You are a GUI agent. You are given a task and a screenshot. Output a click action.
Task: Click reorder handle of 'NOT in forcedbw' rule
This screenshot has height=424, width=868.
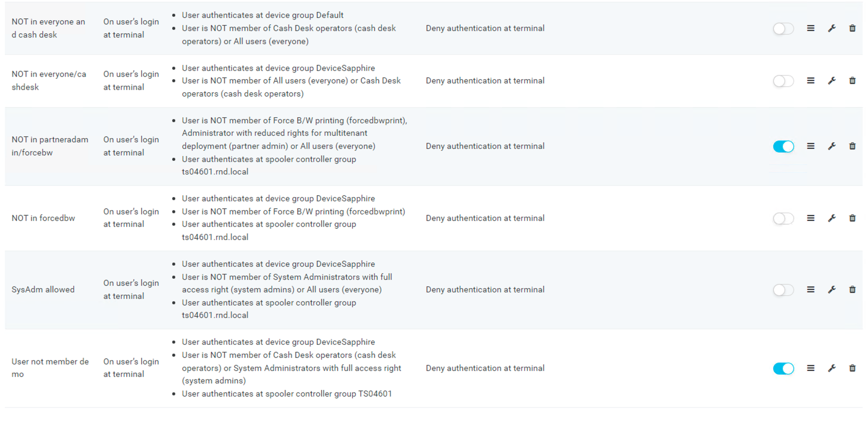coord(810,219)
